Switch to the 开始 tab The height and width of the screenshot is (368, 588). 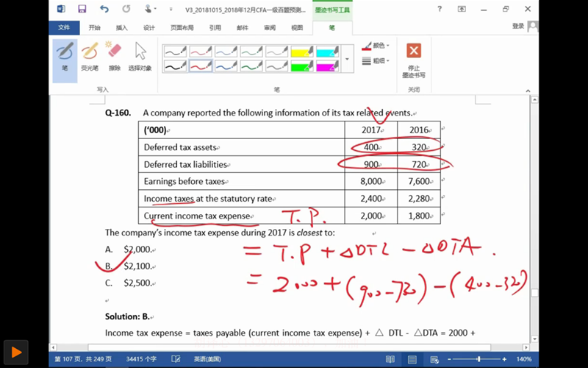95,28
